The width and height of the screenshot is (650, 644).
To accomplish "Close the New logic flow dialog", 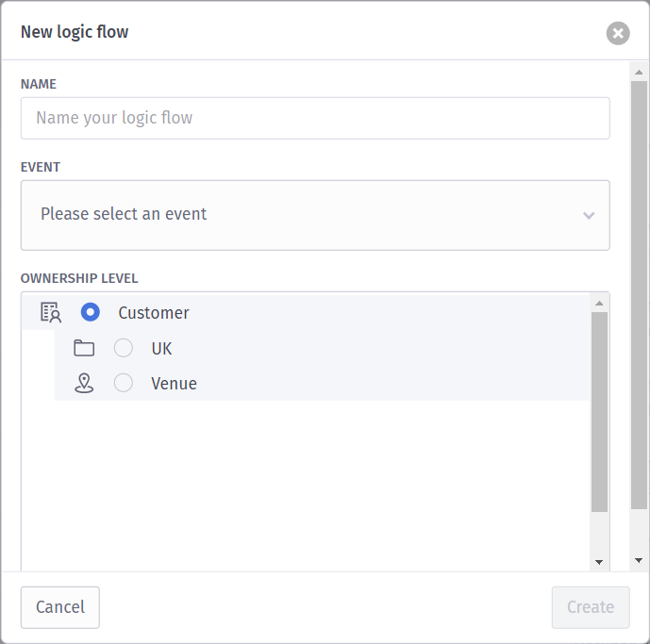I will 618,34.
